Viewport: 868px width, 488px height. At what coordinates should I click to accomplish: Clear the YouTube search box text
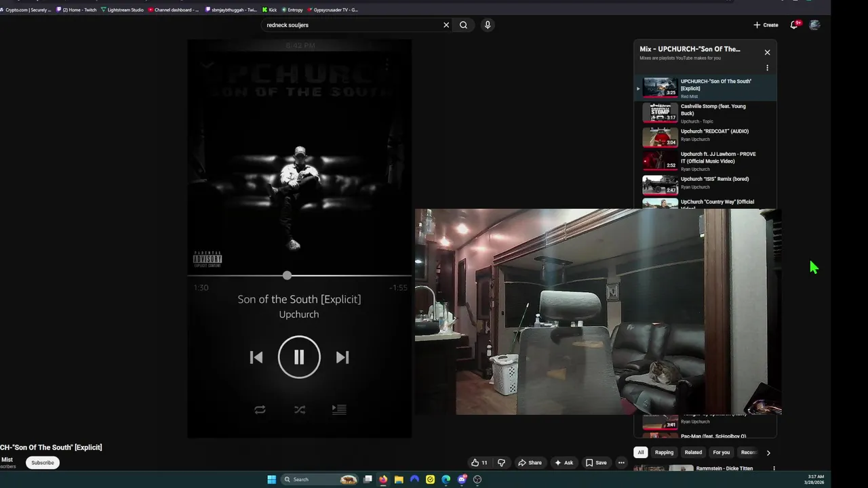pos(446,25)
